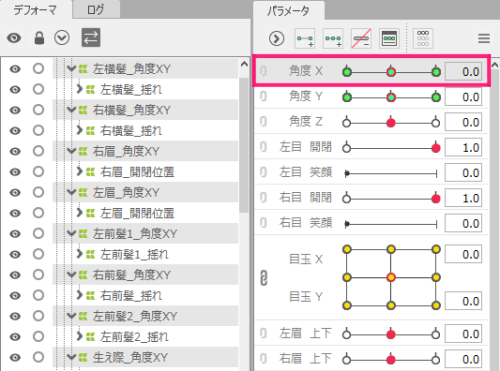
Task: Click the manual key edit window icon
Action: 389,38
